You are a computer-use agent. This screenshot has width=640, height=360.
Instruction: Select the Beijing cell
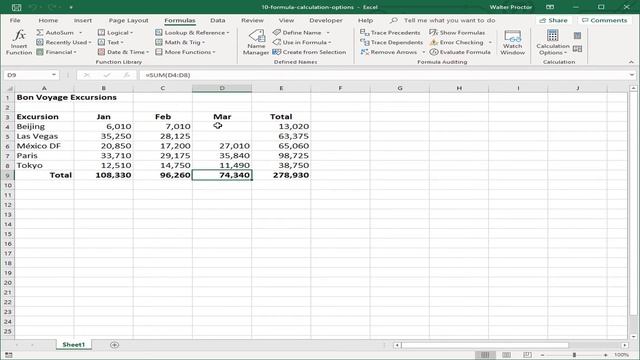click(44, 126)
